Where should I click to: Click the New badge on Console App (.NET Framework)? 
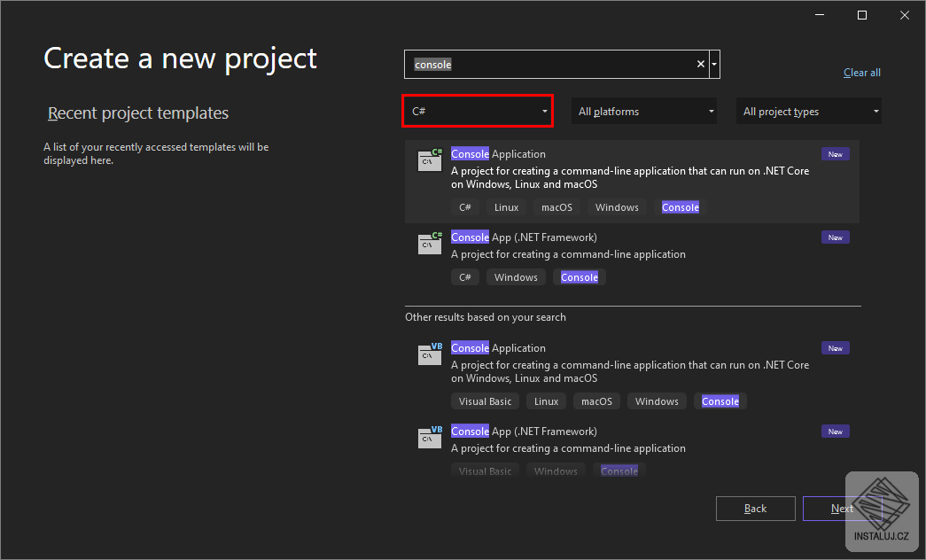(x=834, y=237)
